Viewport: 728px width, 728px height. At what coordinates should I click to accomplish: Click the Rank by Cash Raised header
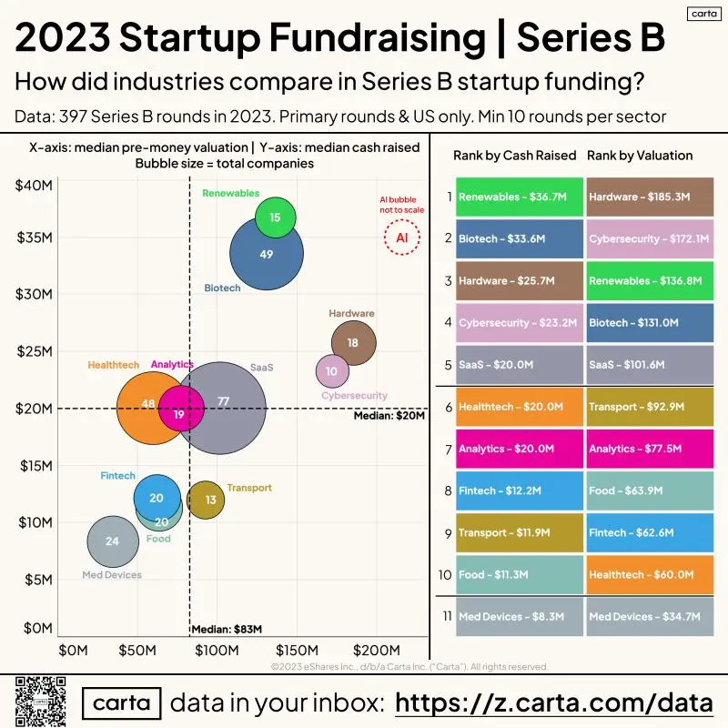(514, 156)
